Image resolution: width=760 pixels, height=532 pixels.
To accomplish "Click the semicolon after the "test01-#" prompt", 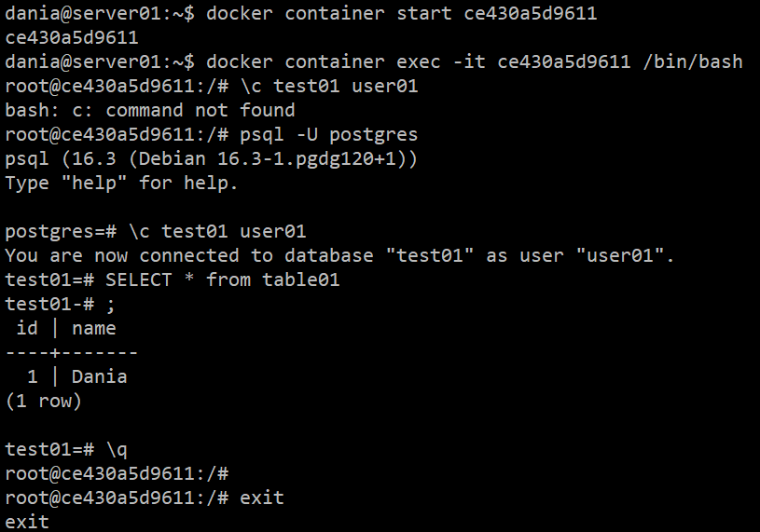I will (x=111, y=304).
